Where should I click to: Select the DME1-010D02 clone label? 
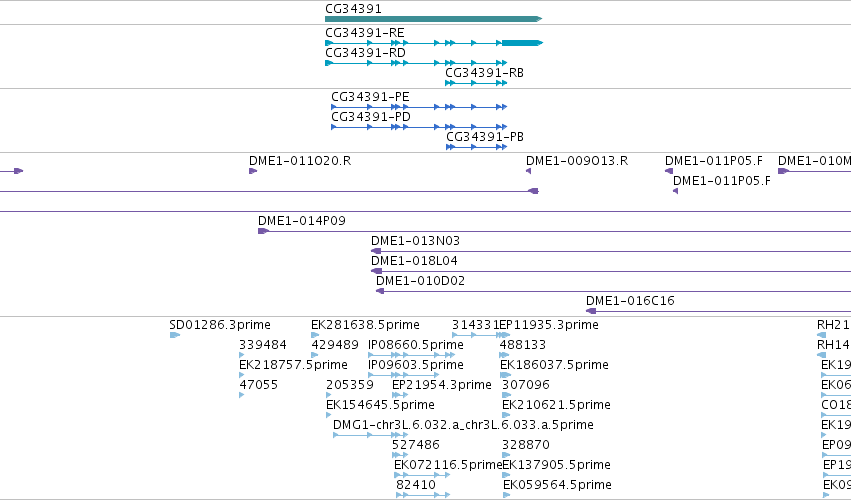(421, 281)
